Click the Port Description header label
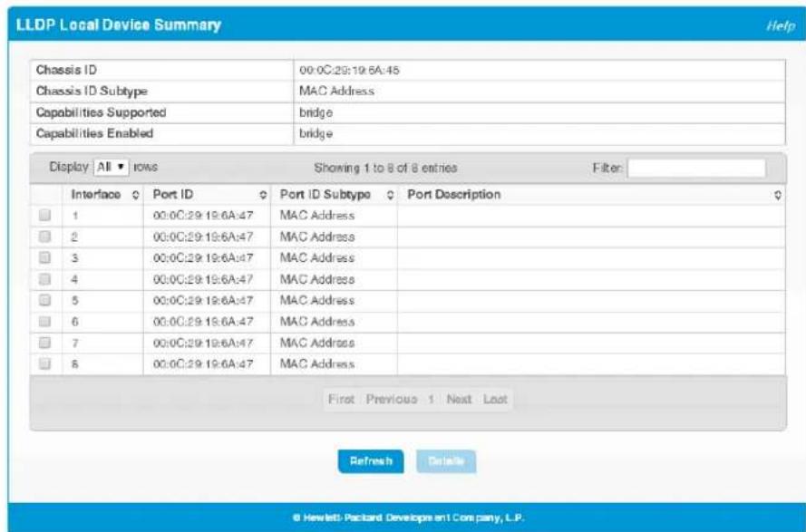This screenshot has height=532, width=806. point(454,195)
